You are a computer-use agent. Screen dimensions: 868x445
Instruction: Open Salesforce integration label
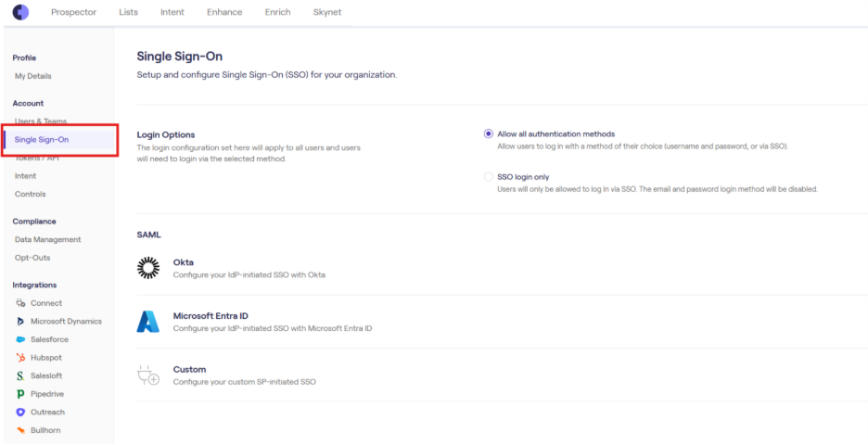[49, 340]
